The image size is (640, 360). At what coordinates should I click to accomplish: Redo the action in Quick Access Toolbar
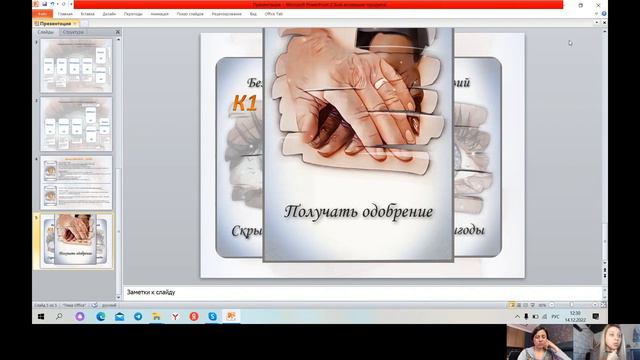(64, 4)
